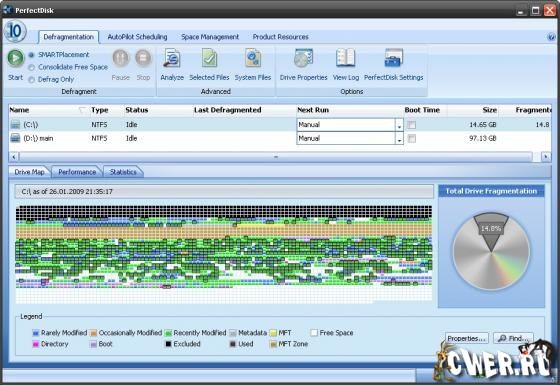Click the 97.13 GB size value

click(483, 138)
